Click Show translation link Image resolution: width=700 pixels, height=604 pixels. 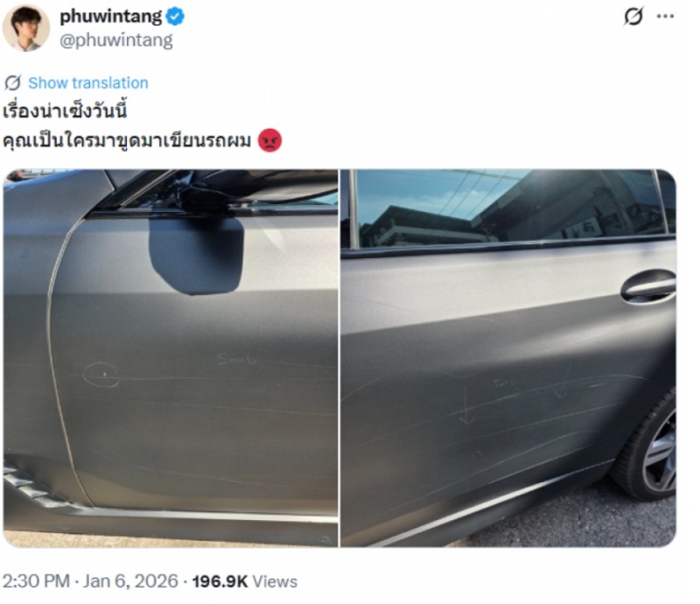coord(88,82)
